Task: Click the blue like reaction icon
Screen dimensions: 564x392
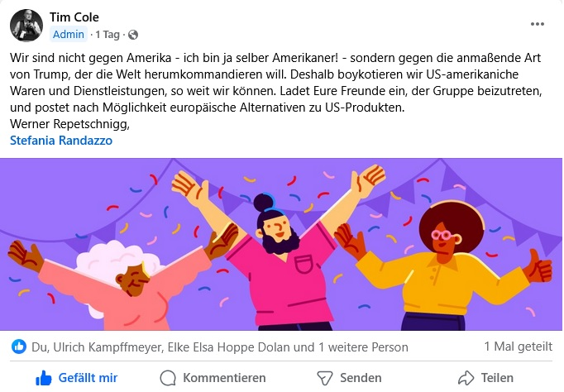Action: [19, 347]
